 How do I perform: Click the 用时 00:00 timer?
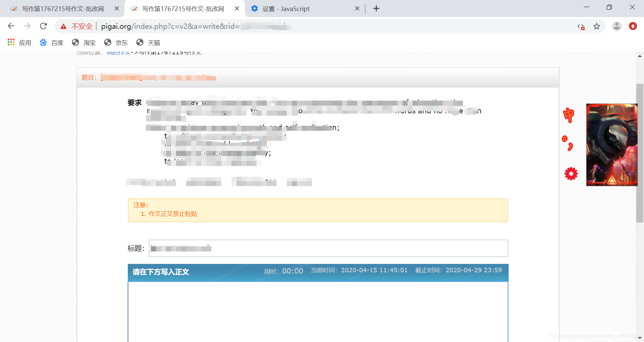click(x=283, y=271)
